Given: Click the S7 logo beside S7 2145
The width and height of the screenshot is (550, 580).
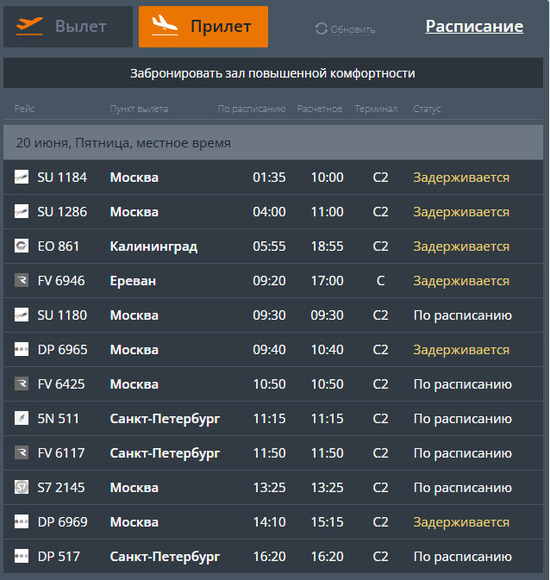Looking at the screenshot, I should pyautogui.click(x=21, y=487).
